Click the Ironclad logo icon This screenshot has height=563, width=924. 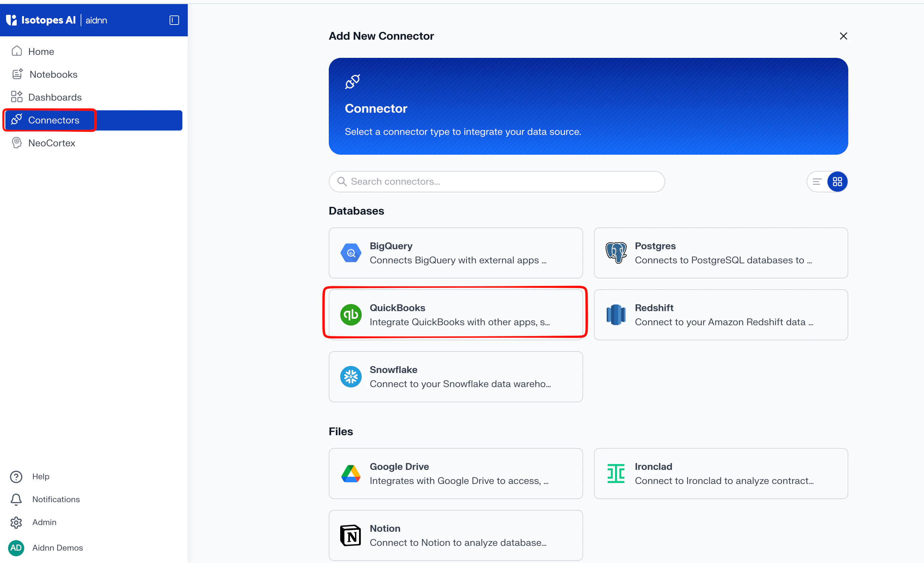(x=616, y=474)
